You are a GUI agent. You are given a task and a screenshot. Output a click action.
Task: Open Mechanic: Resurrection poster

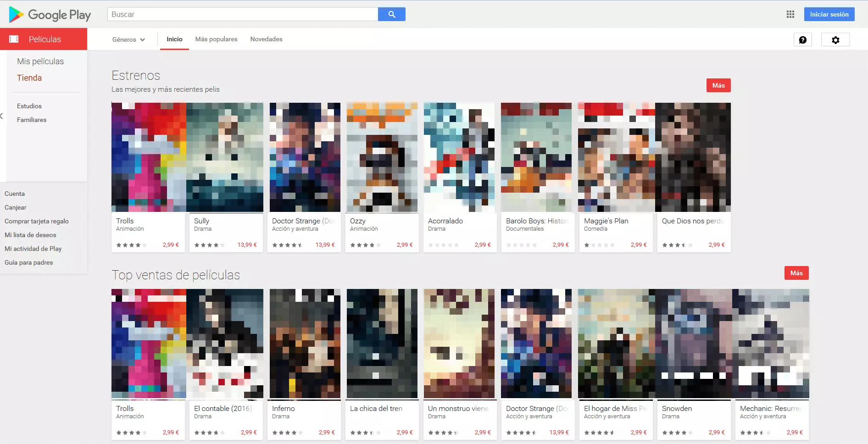771,344
